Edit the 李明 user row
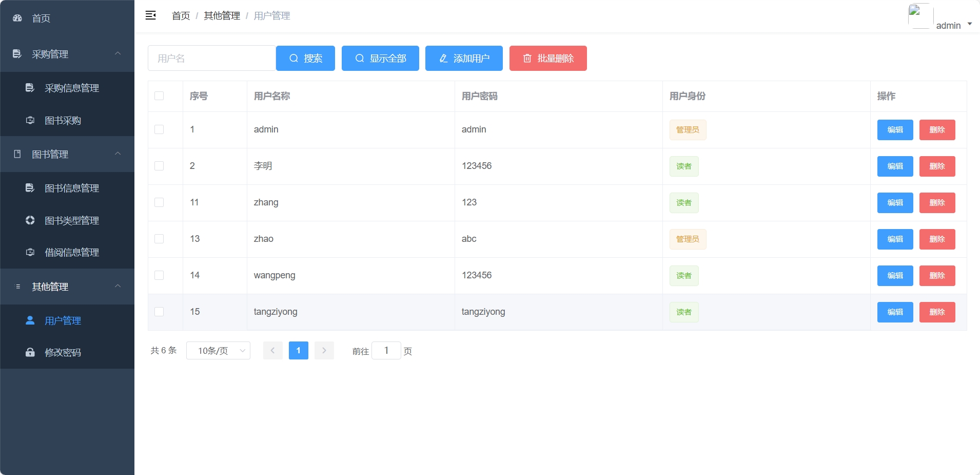 click(x=895, y=166)
